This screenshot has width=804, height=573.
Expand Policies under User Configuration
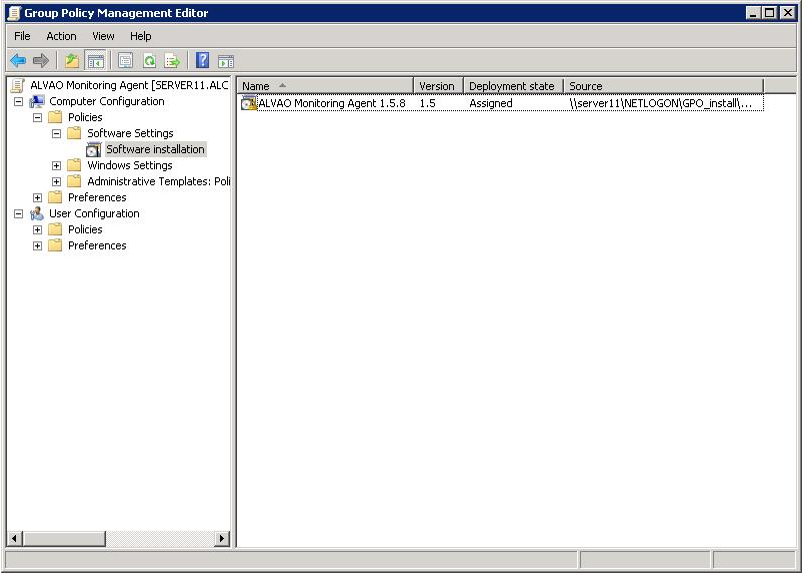pos(38,230)
